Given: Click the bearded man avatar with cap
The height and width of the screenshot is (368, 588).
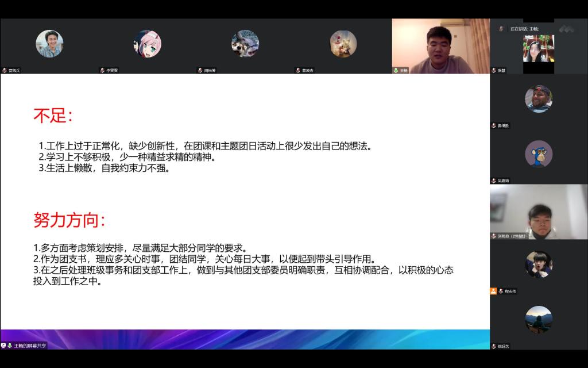Looking at the screenshot, I should [539, 99].
